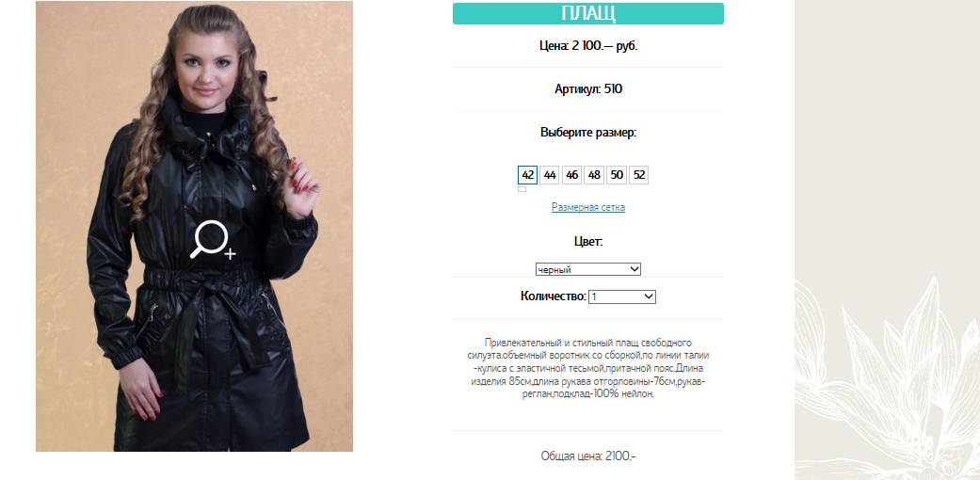
Task: Choose size 44
Action: 550,175
